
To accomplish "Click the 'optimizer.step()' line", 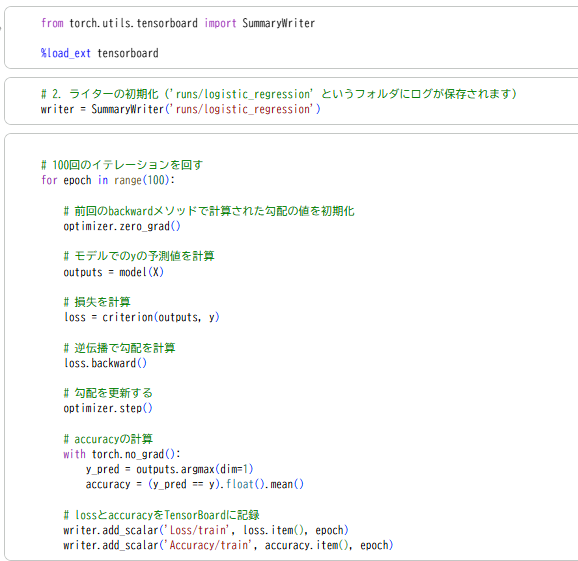I will (108, 408).
